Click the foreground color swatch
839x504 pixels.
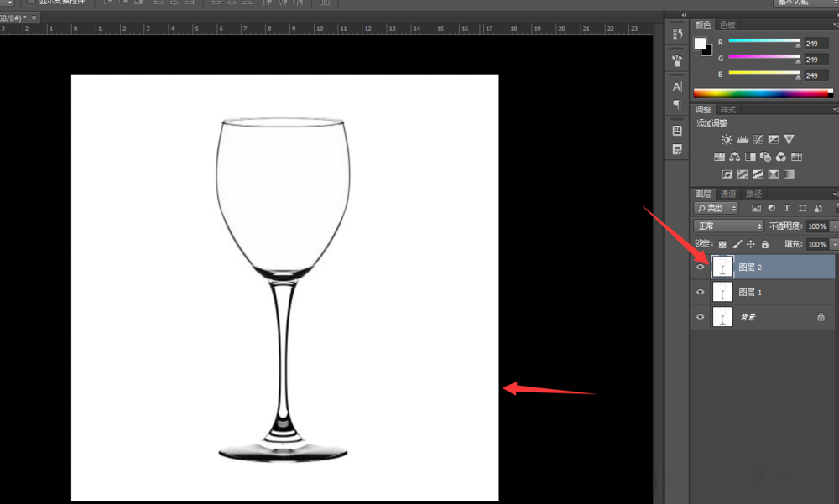(701, 43)
